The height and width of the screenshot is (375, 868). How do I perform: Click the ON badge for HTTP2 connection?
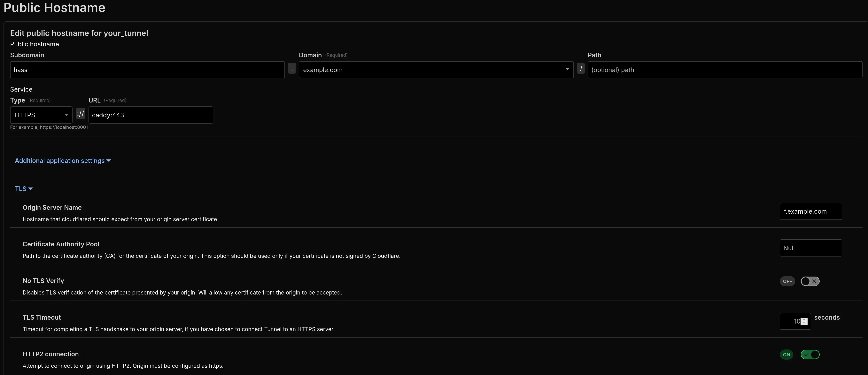787,355
